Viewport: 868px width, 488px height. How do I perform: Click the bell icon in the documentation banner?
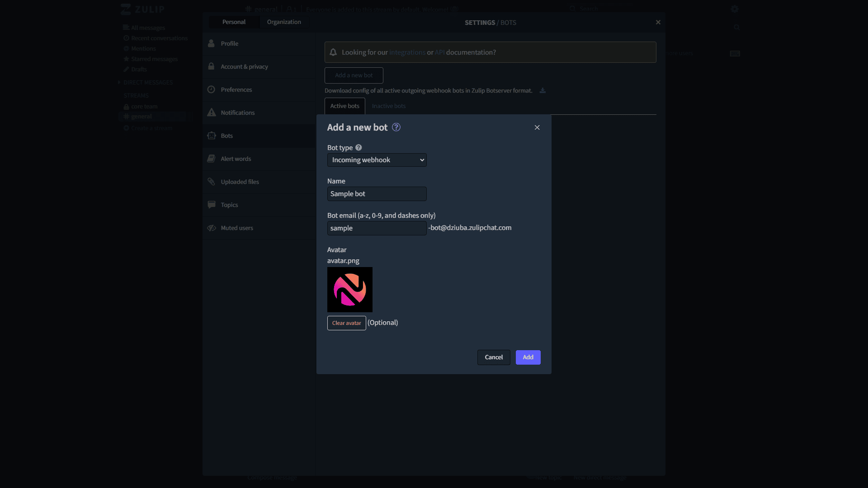333,52
